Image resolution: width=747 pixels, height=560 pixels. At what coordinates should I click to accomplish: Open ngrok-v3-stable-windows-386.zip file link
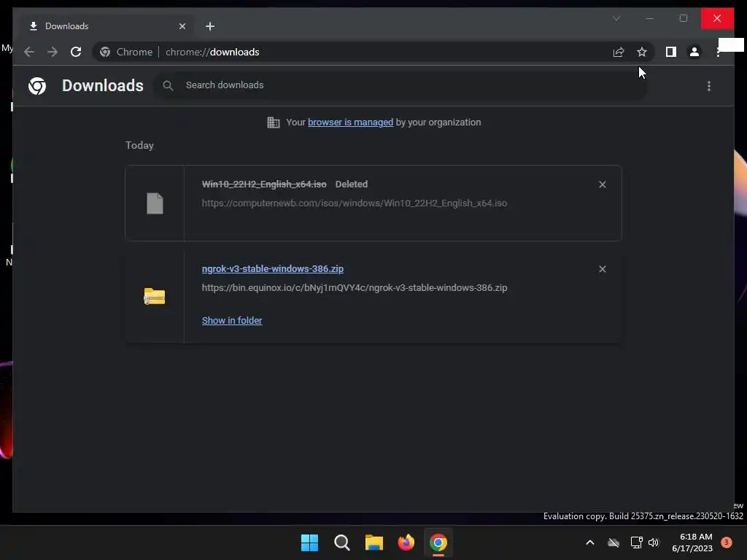tap(273, 268)
